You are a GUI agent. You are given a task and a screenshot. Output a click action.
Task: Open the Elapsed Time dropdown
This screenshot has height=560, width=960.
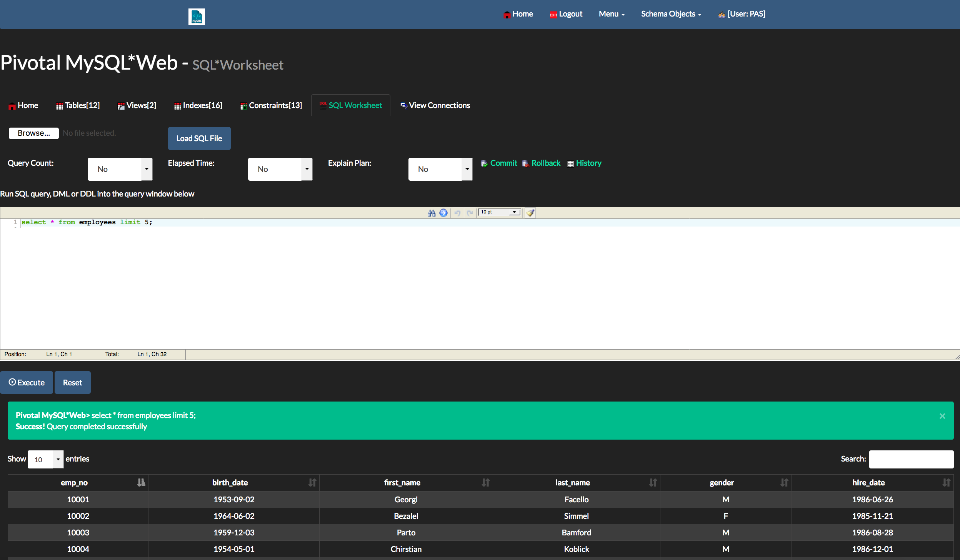click(280, 169)
